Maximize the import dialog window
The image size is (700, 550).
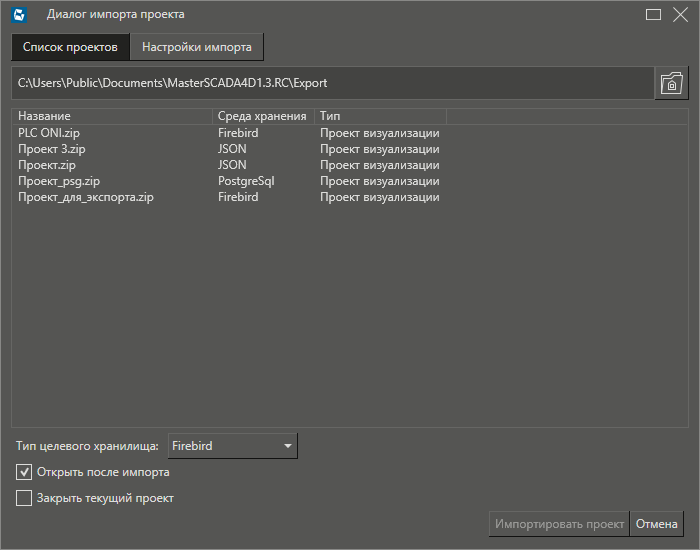click(653, 15)
